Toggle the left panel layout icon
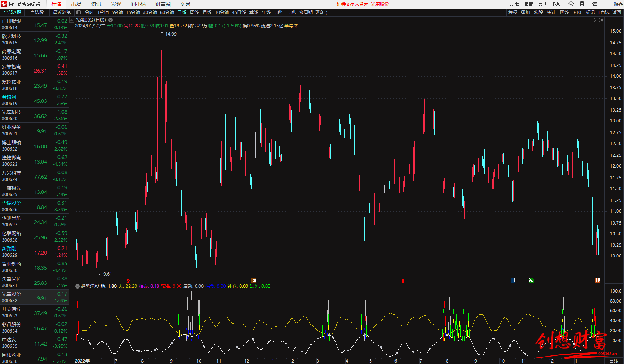This screenshot has width=624, height=364. (79, 13)
